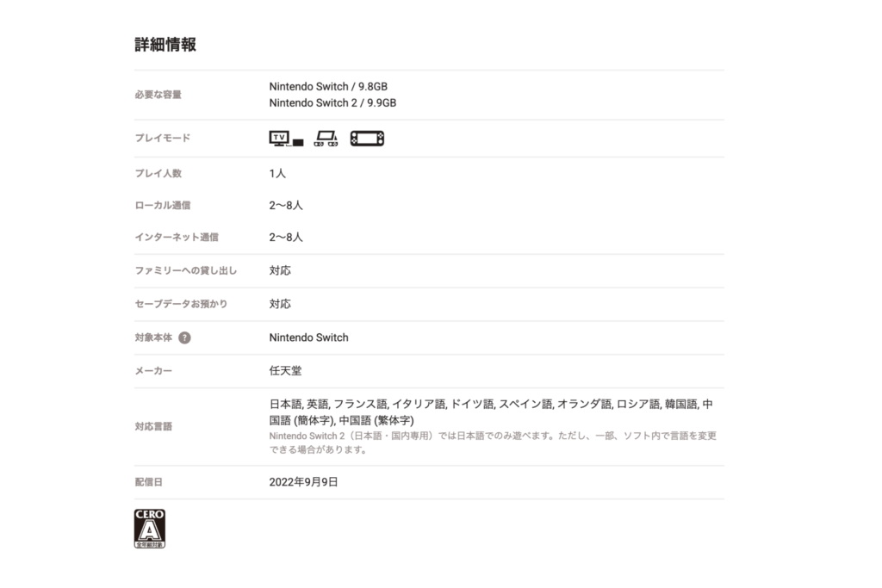Click the 配信日 label
The height and width of the screenshot is (588, 882).
tap(148, 482)
